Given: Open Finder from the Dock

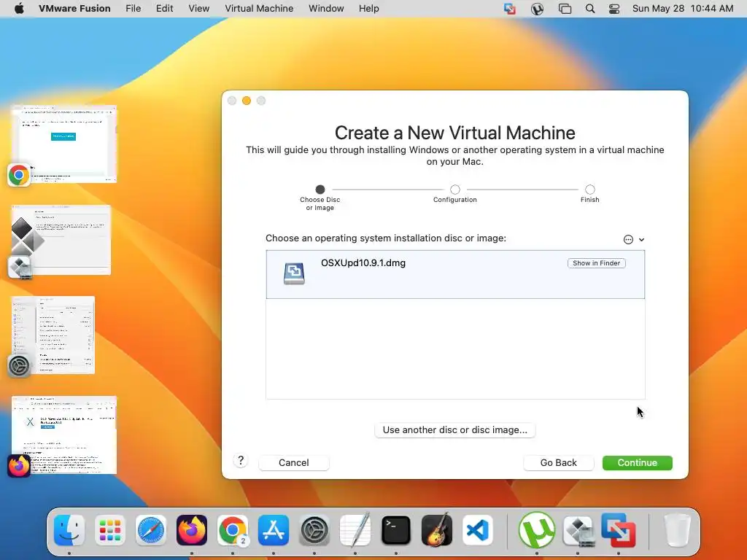Looking at the screenshot, I should pyautogui.click(x=69, y=530).
